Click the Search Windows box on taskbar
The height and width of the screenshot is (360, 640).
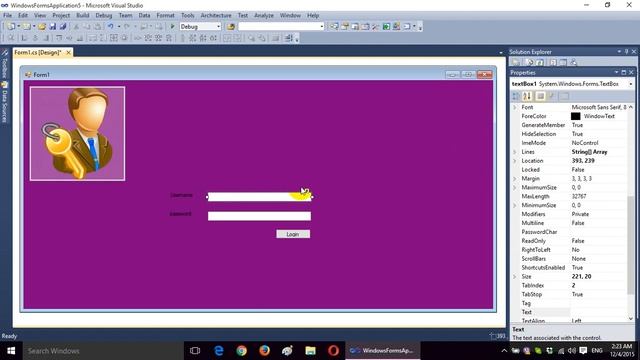pos(103,351)
